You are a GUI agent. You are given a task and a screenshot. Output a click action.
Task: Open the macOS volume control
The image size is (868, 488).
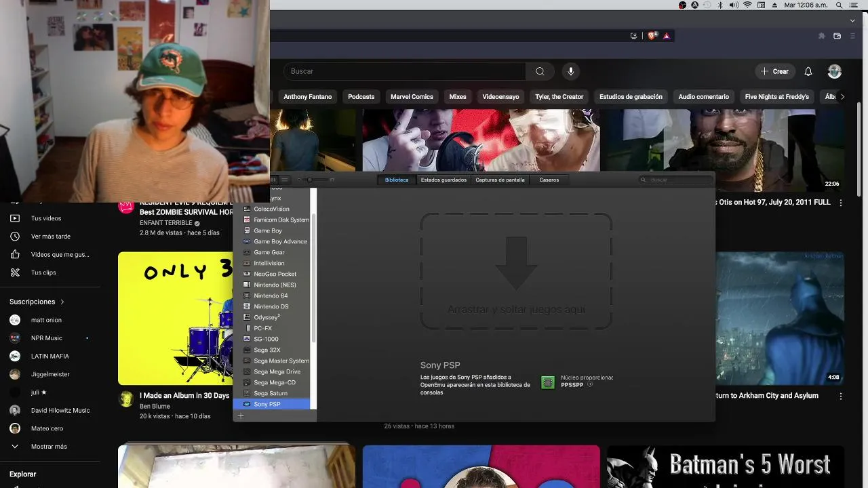tap(734, 5)
